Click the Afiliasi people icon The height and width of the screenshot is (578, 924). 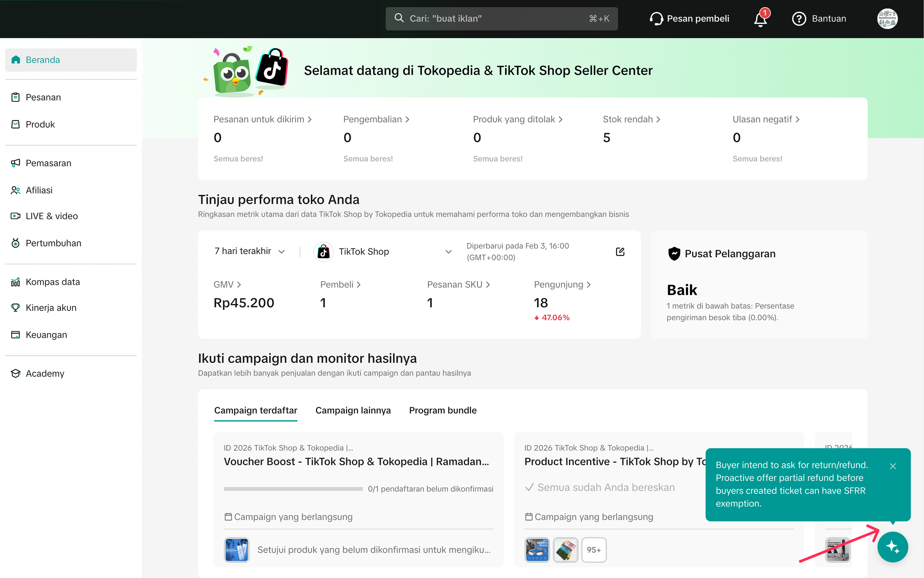[x=16, y=190]
